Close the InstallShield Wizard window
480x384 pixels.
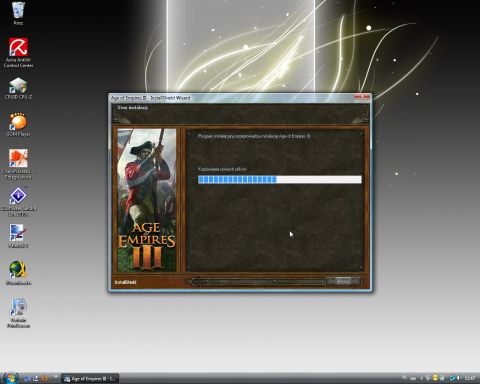(x=362, y=97)
